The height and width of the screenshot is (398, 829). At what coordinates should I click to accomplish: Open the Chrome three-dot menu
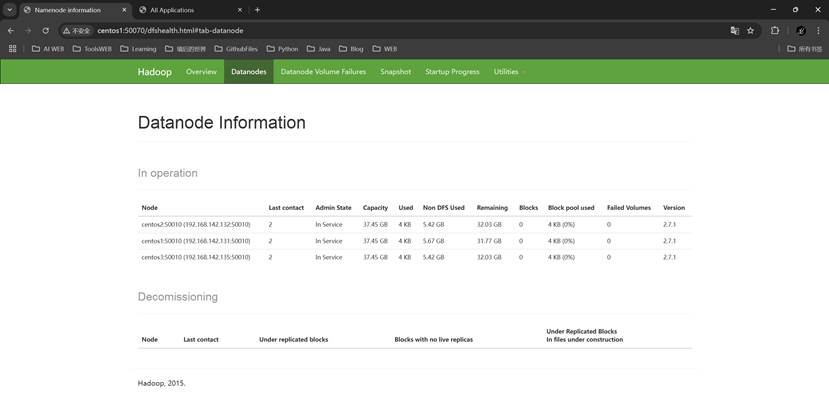[x=818, y=31]
